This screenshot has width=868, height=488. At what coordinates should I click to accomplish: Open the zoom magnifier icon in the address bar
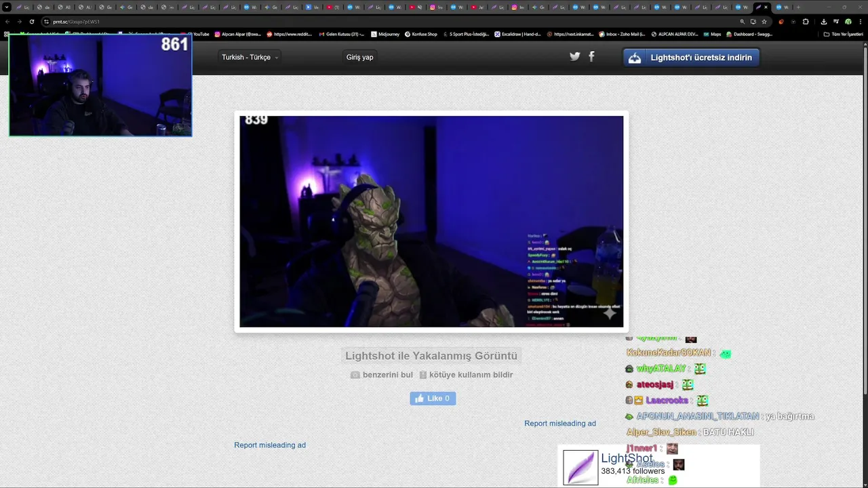pos(742,22)
